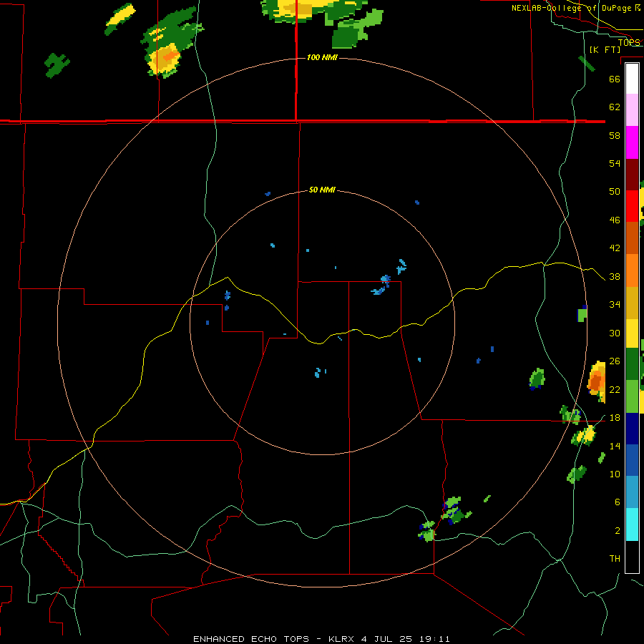Click the '66' legend value

[615, 79]
